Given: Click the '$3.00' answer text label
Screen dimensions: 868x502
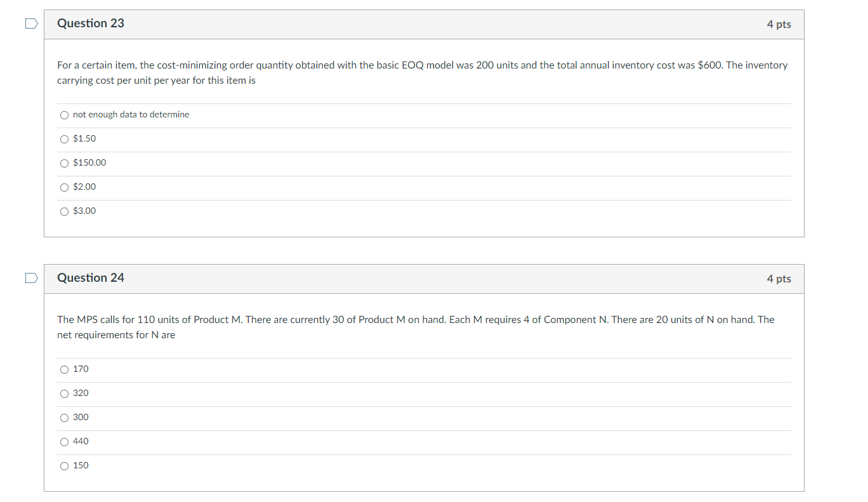Looking at the screenshot, I should point(84,211).
